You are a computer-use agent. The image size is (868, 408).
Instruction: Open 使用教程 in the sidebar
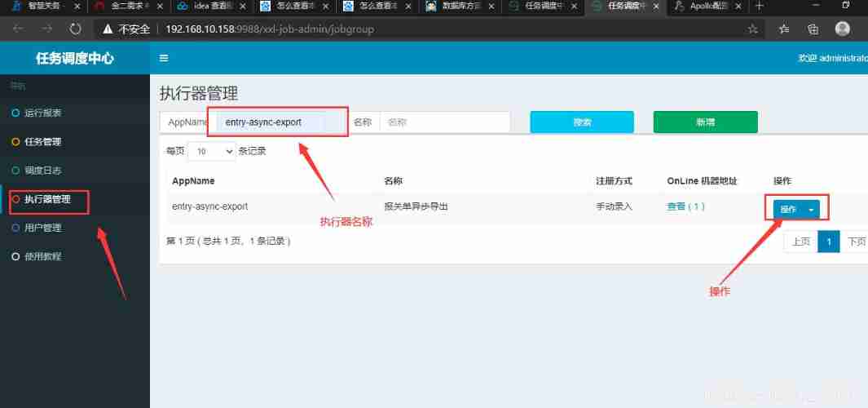43,257
